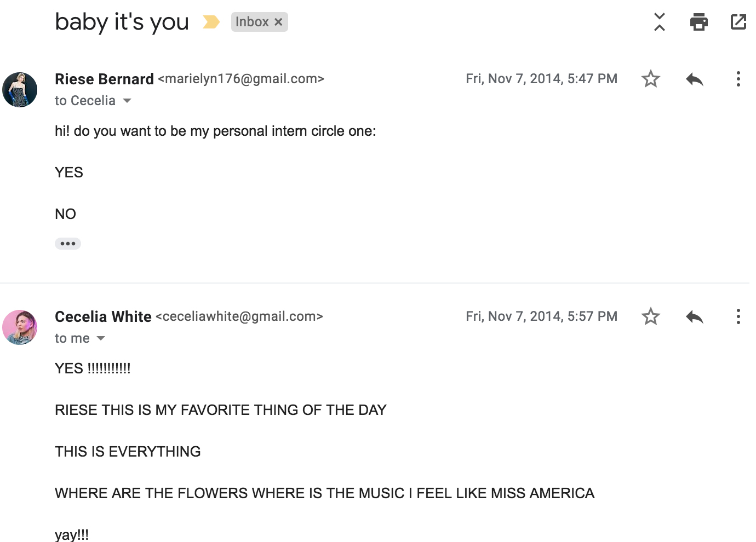Click sender name Cecelia White
Viewport: 756px width, 542px height.
pyautogui.click(x=103, y=316)
